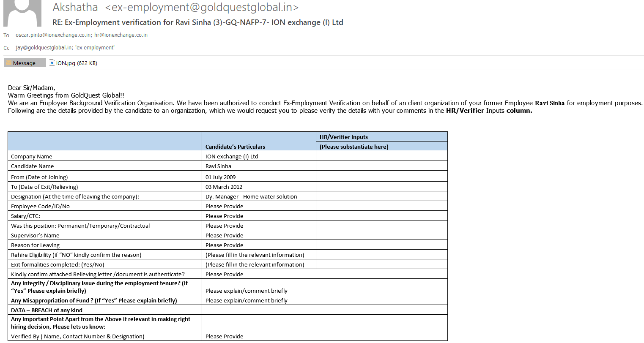Click 'Please Provide' in the Permanent/Temporary/Contractual row
This screenshot has height=343, width=644.
[x=225, y=226]
